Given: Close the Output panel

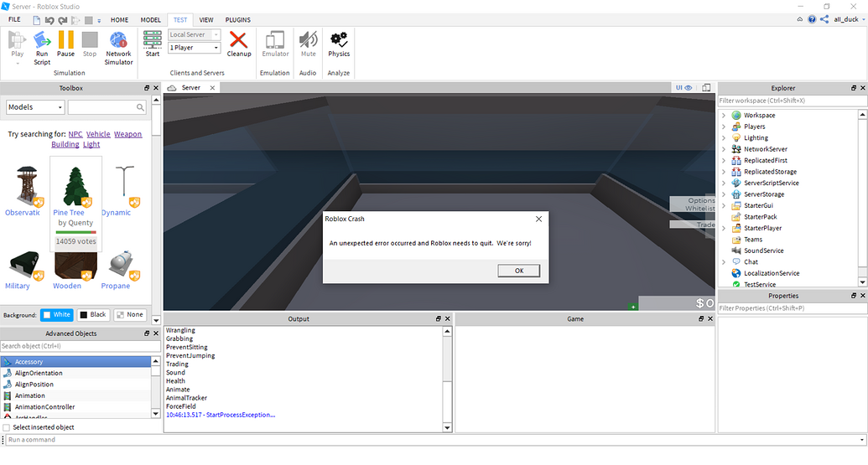Looking at the screenshot, I should (x=448, y=319).
